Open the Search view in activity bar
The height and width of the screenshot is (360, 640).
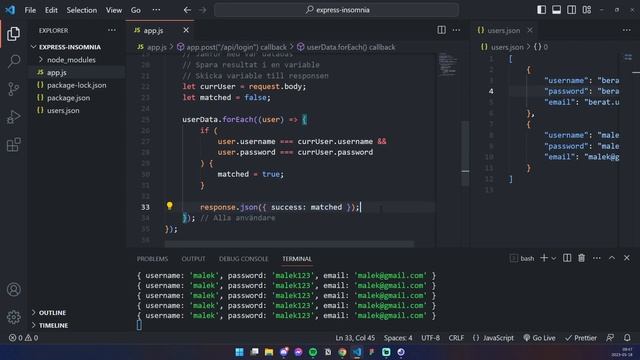point(13,61)
